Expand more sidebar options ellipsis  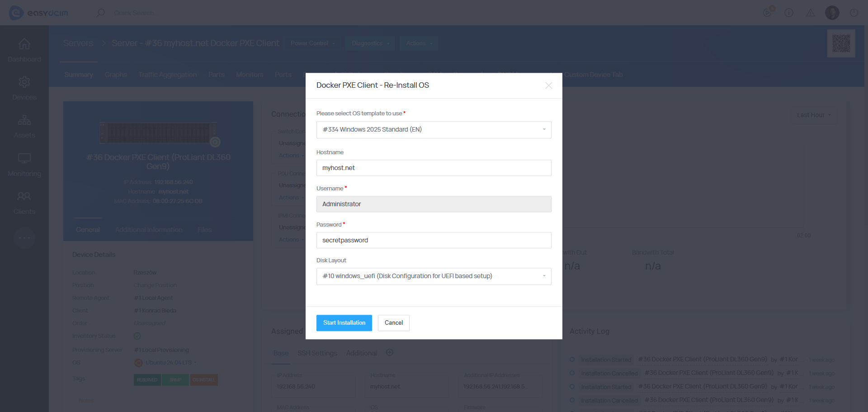pos(24,237)
